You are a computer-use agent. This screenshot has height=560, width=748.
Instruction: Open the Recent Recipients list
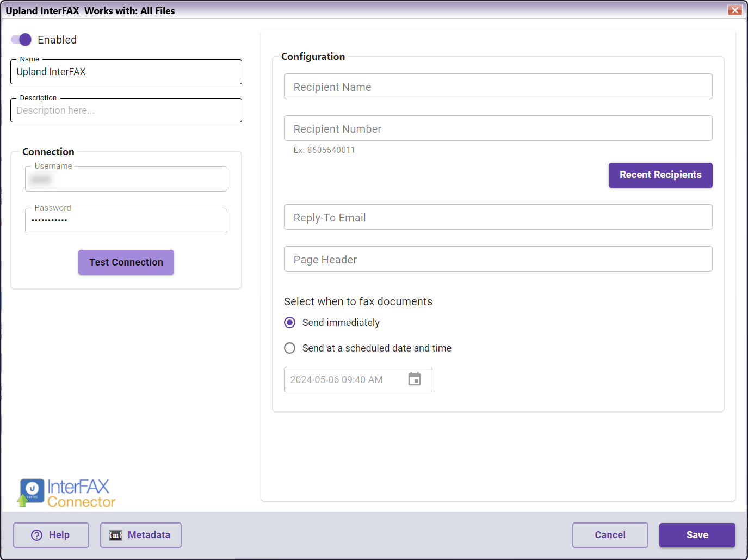point(660,175)
